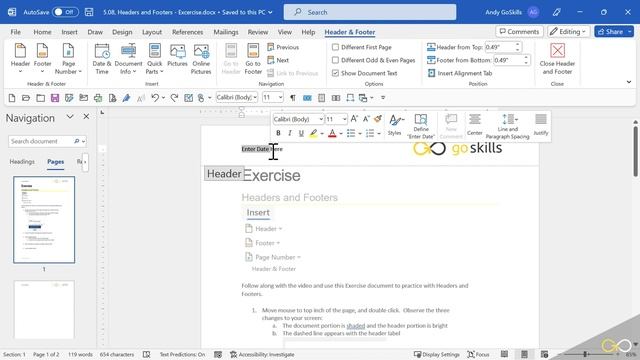Select page 1 thumbnail in Navigation
This screenshot has height=360, width=640.
[x=44, y=220]
